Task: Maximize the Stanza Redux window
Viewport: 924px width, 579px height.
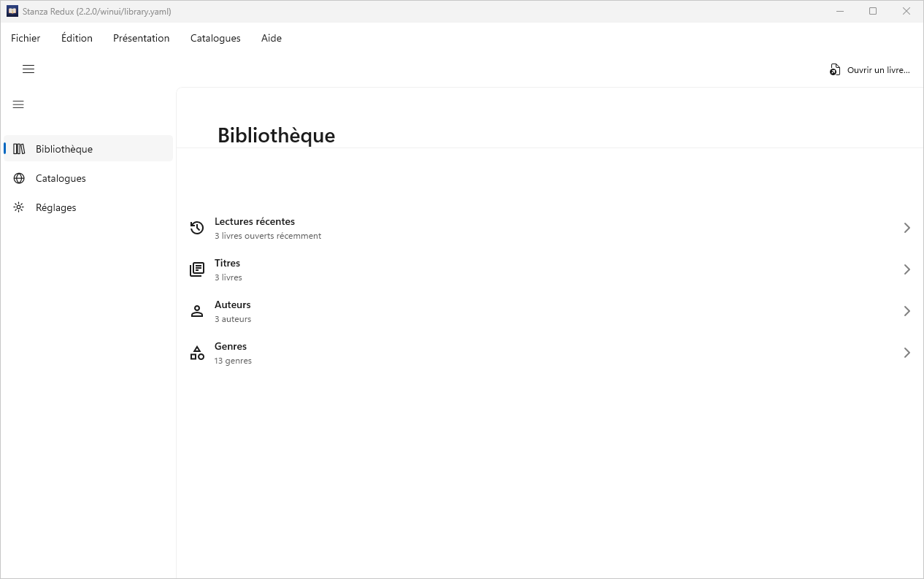Action: pos(873,12)
